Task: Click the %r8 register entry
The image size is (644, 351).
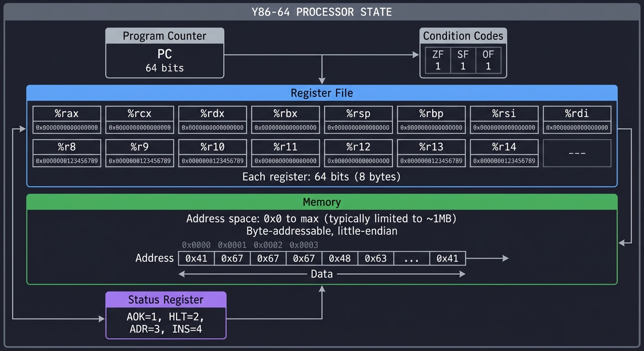Action: [66, 153]
